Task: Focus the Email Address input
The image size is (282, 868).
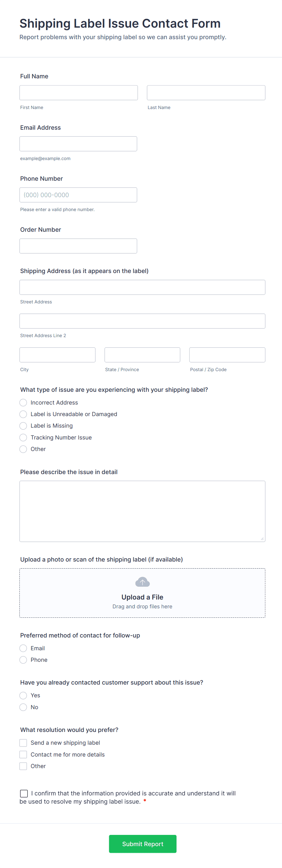Action: (x=79, y=144)
